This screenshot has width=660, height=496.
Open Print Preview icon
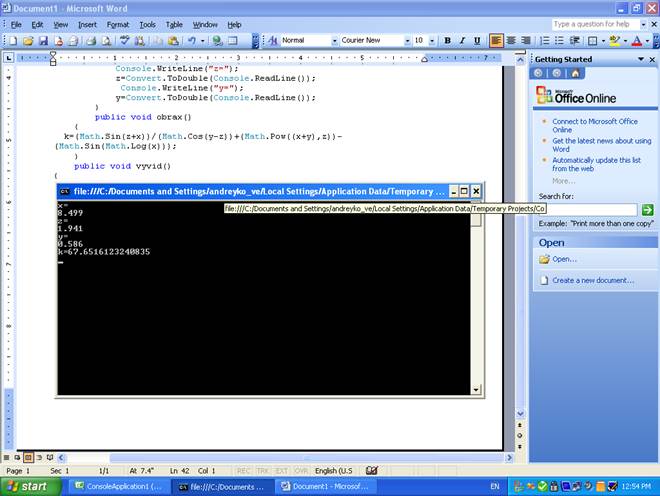[x=106, y=40]
